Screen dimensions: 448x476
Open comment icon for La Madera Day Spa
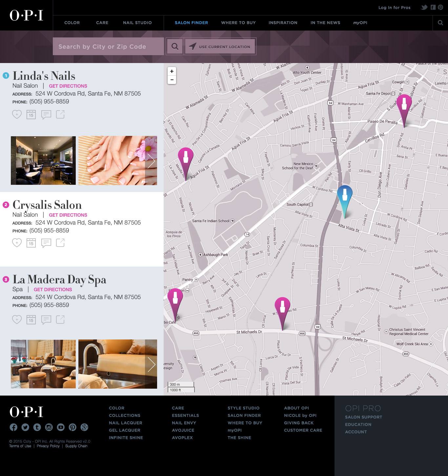46,320
